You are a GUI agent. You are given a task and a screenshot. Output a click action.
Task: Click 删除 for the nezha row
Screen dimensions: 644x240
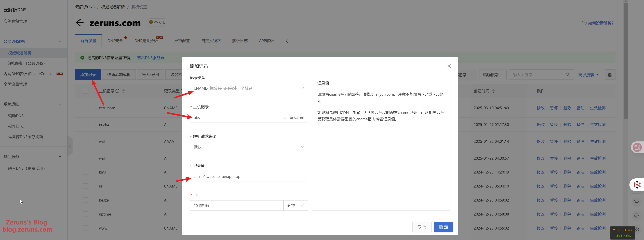[x=567, y=125]
